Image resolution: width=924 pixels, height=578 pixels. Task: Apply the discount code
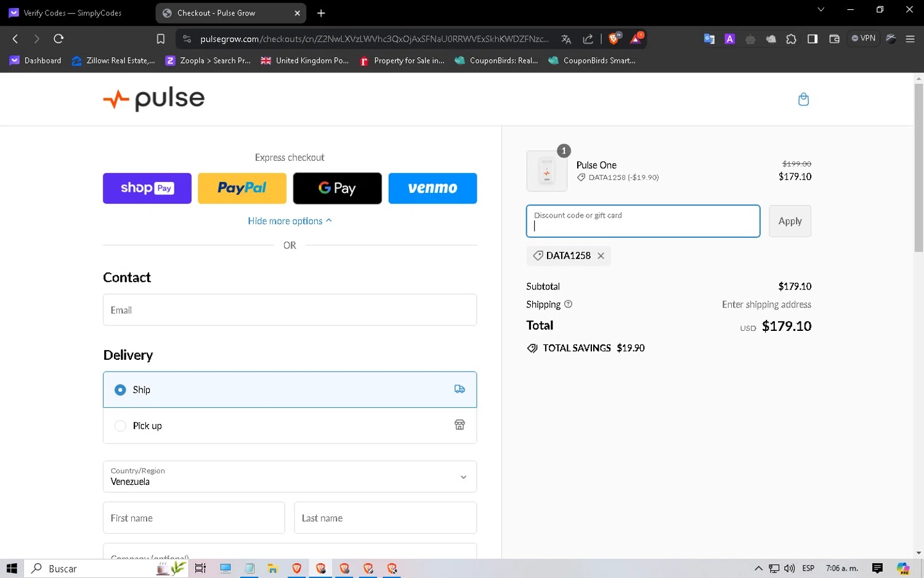click(790, 221)
